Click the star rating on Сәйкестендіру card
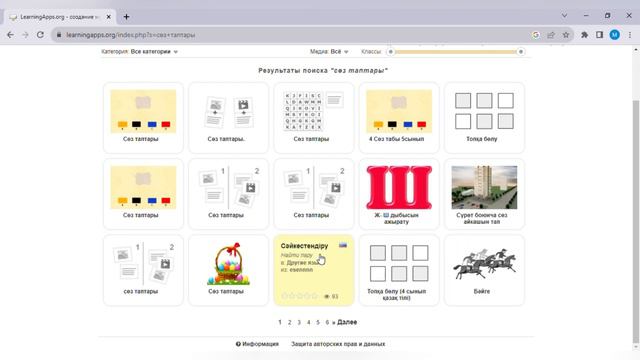Screen dimensions: 640x360 click(300, 296)
